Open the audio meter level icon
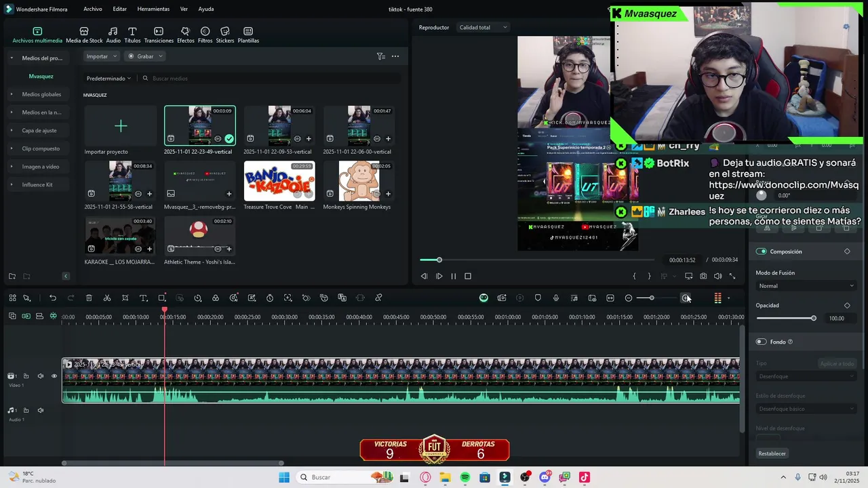This screenshot has width=868, height=488. (x=717, y=298)
